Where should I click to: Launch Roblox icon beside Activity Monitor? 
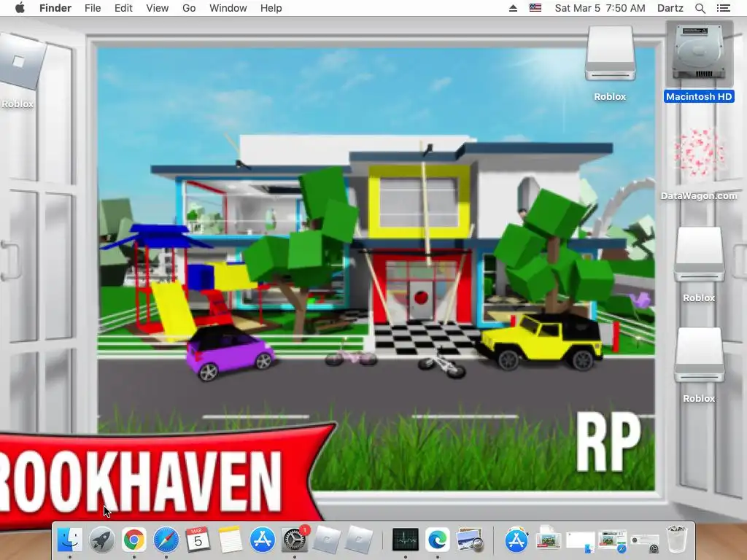click(x=359, y=540)
